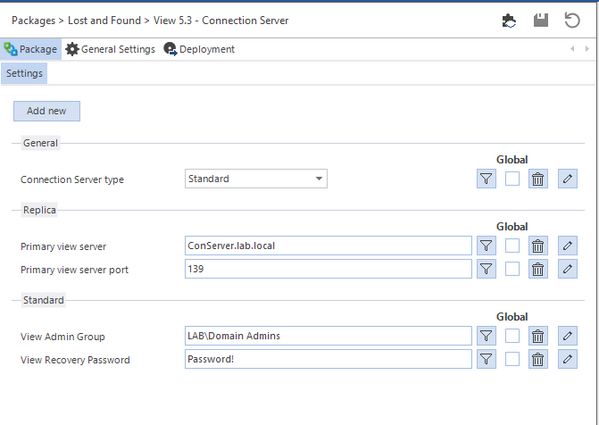Delete the Connection Server type setting
Viewport: 599px width, 425px height.
click(x=538, y=179)
